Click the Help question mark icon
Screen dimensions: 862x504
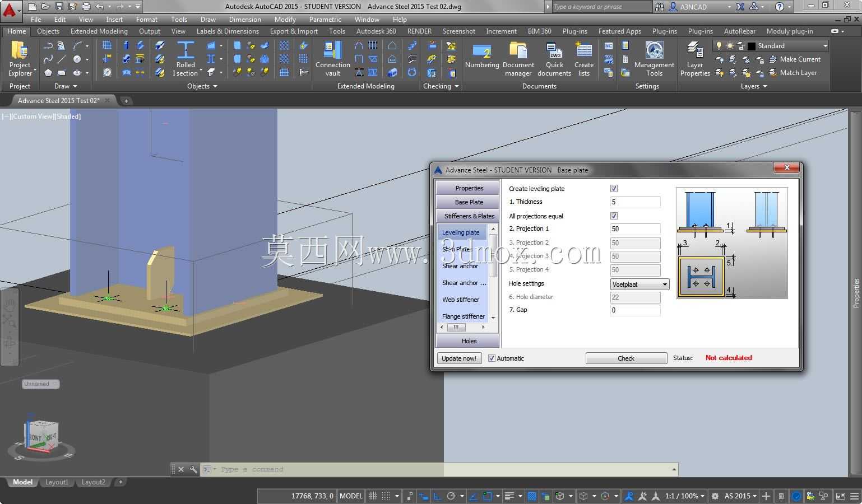point(779,7)
